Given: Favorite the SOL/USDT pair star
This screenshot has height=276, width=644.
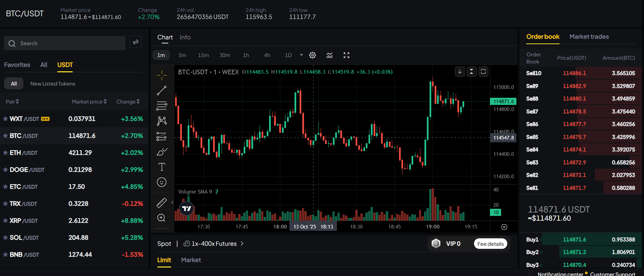Looking at the screenshot, I should coord(5,238).
